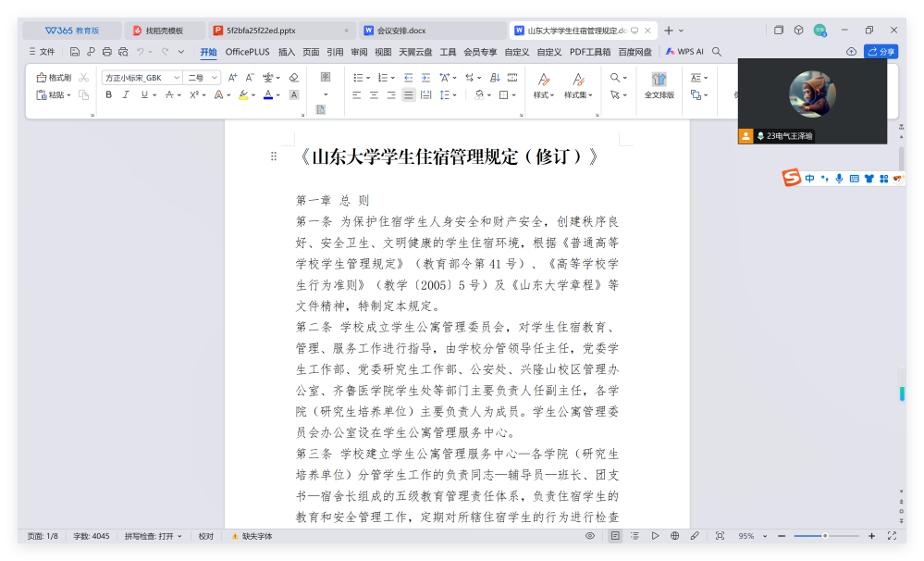Open highlight color picker arrow
The width and height of the screenshot is (924, 561).
[x=253, y=95]
